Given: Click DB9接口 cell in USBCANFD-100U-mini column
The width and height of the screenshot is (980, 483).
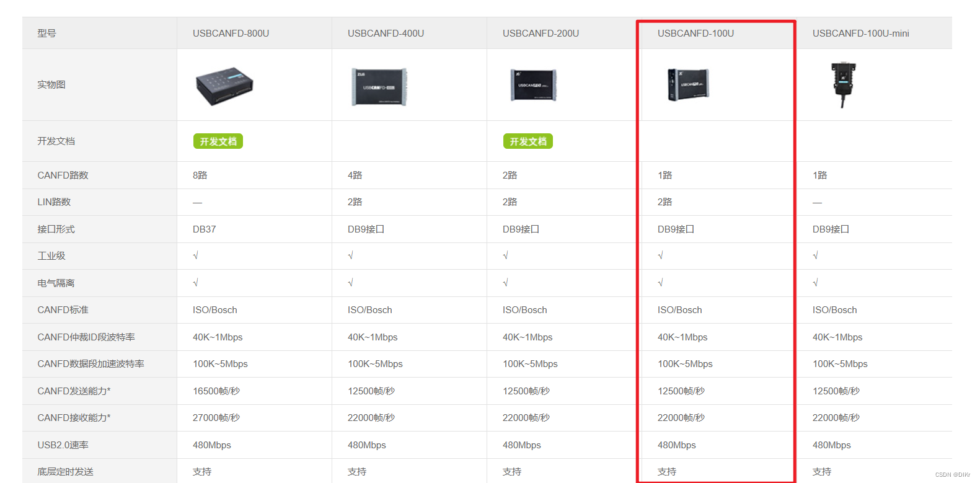Looking at the screenshot, I should (831, 229).
